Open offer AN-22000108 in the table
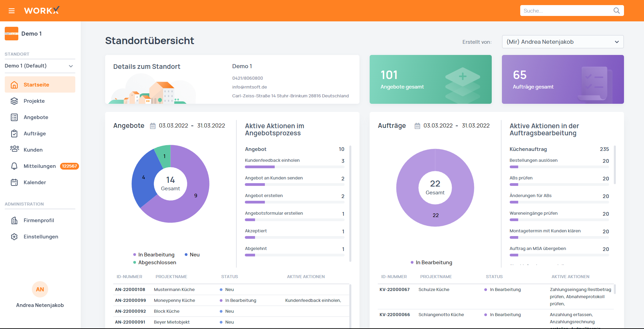 click(130, 290)
